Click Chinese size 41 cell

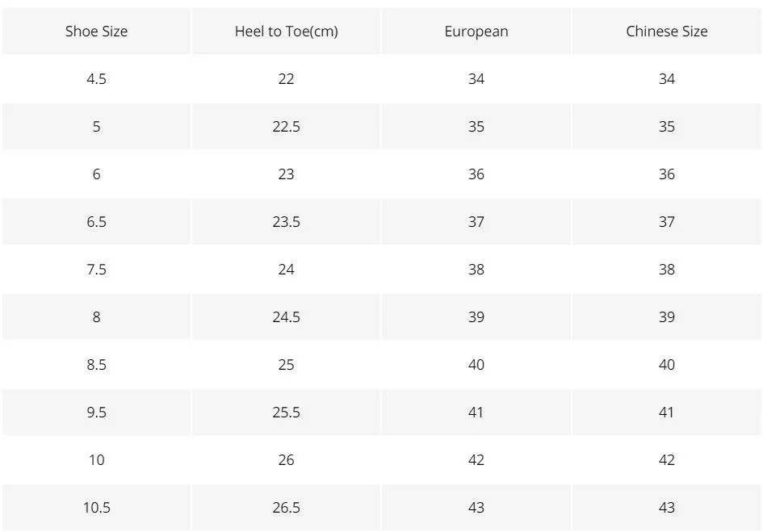tap(667, 413)
